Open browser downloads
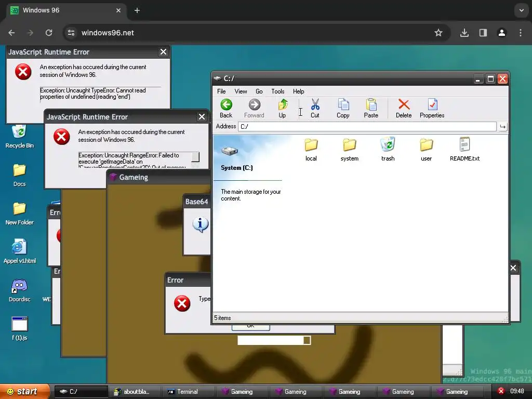Viewport: 532px width, 399px height. (x=464, y=33)
